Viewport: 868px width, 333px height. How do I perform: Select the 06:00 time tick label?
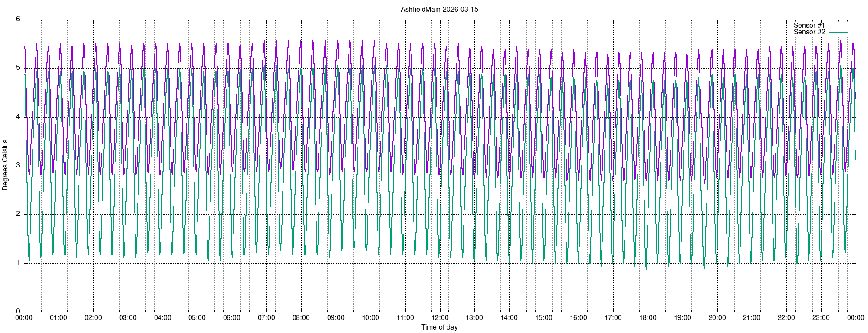point(232,318)
